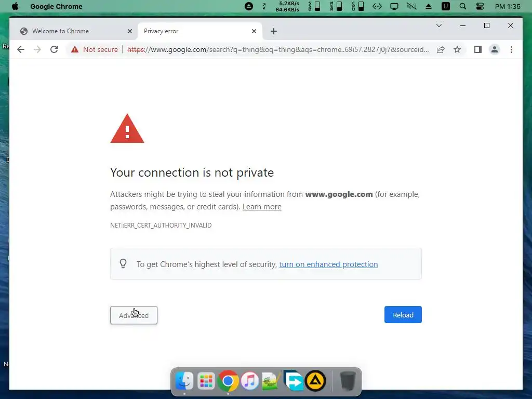532x399 pixels.
Task: Open the side panel icon
Action: [x=478, y=49]
